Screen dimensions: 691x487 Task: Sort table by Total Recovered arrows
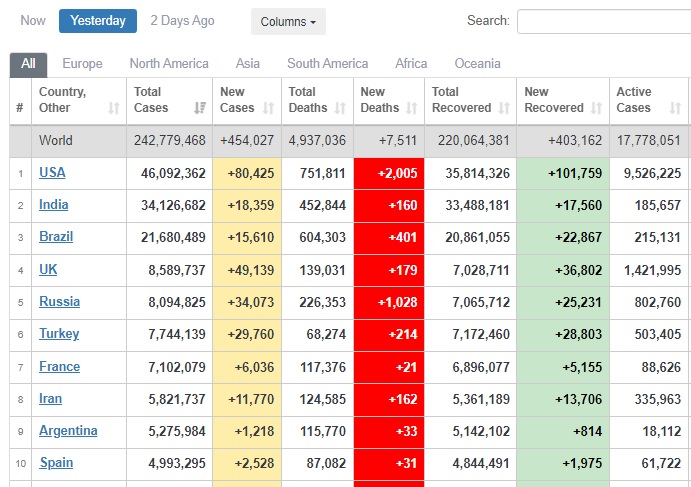pos(504,108)
